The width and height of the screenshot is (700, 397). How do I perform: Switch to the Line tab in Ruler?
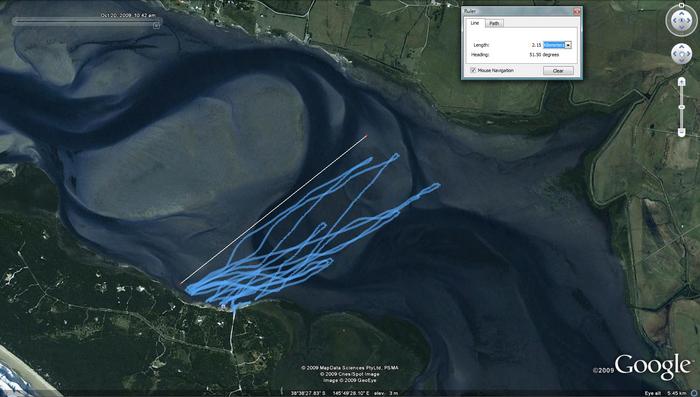(475, 23)
